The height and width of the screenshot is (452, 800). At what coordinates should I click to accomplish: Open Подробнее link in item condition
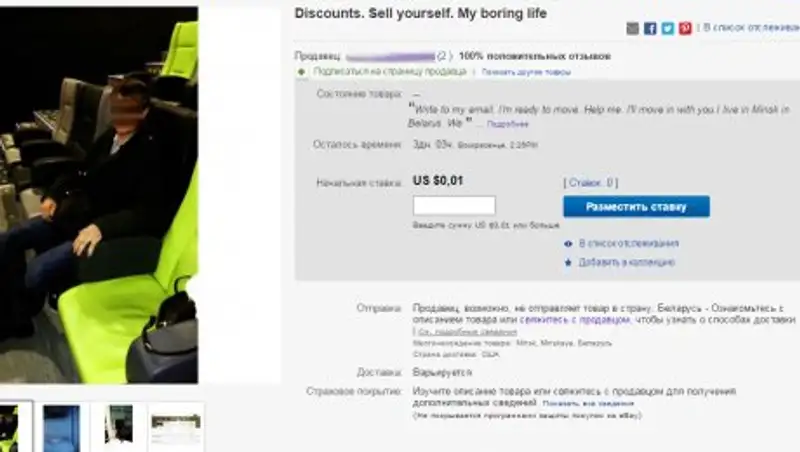[x=507, y=124]
